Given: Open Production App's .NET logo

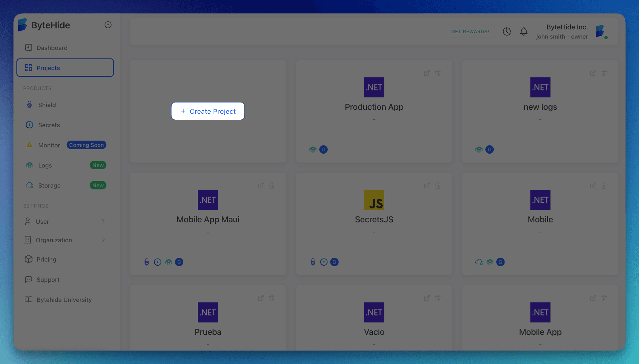Looking at the screenshot, I should click(x=374, y=87).
